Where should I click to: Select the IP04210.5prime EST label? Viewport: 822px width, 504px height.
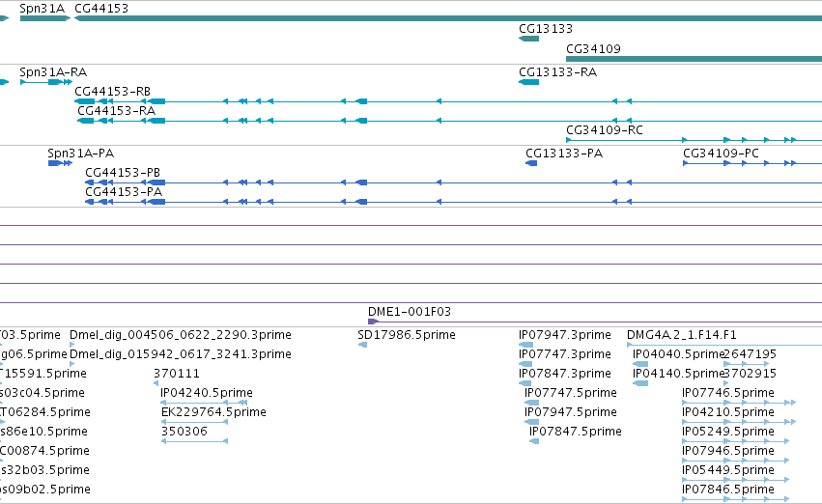728,412
